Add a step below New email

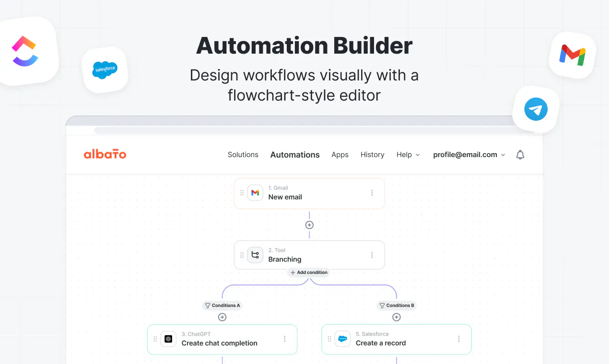309,225
